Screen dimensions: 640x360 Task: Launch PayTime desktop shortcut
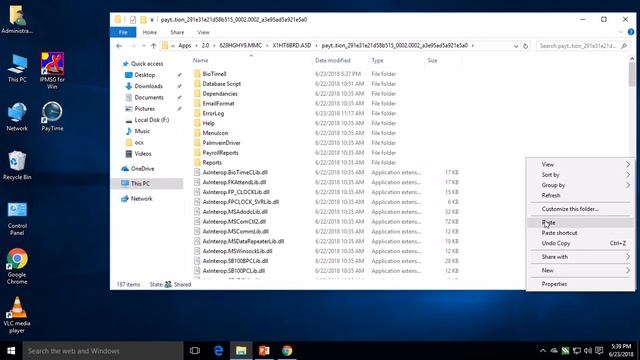[52, 117]
